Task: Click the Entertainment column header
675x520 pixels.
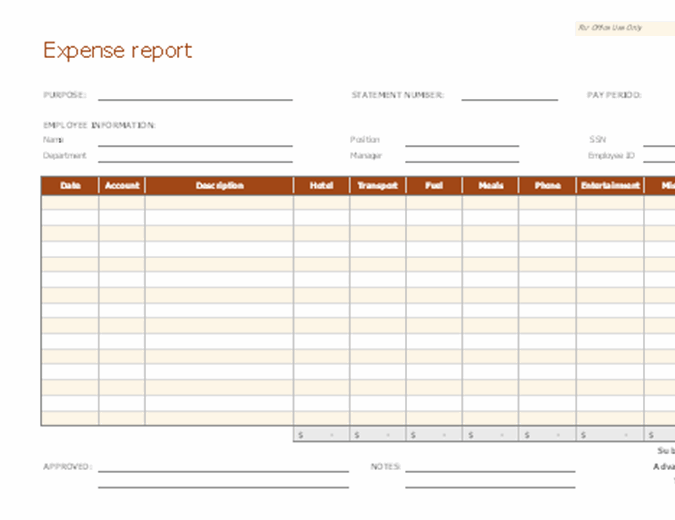Action: click(x=610, y=185)
